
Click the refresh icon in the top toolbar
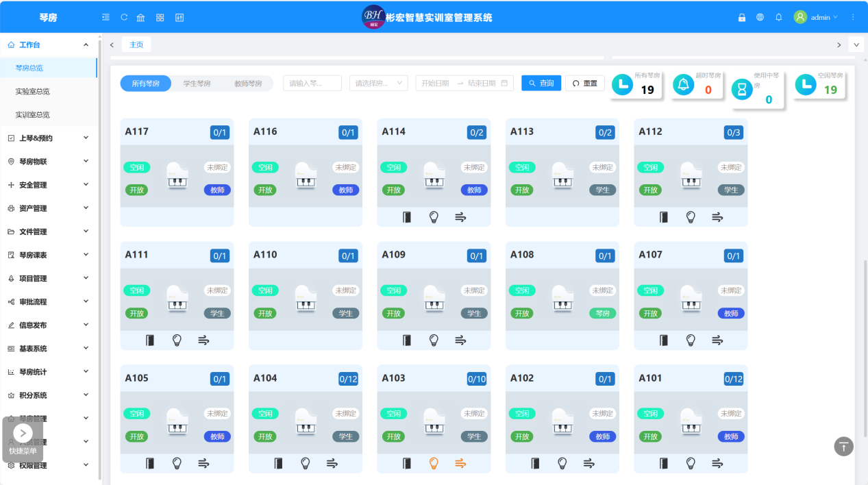[124, 17]
